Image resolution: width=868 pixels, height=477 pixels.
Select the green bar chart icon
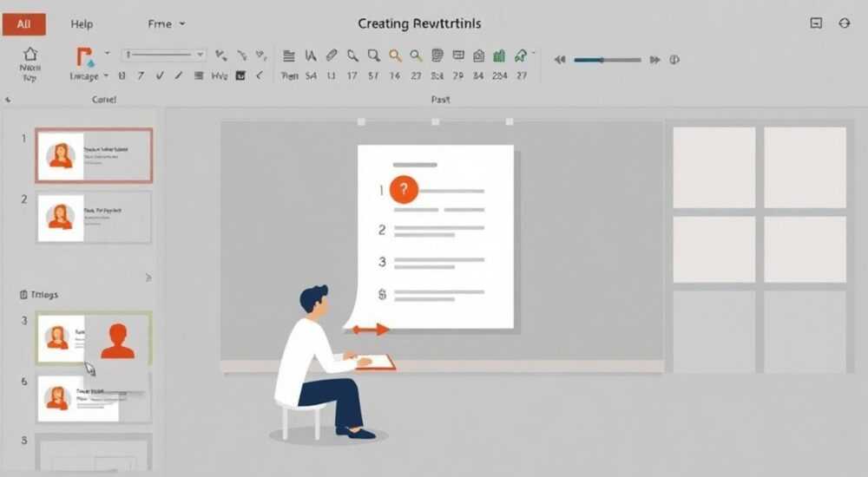tap(499, 56)
